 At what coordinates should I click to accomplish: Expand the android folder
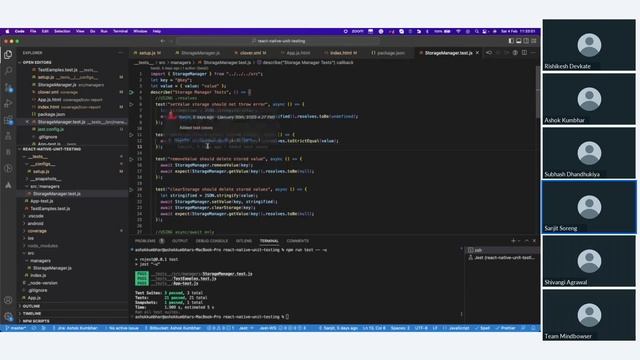35,223
